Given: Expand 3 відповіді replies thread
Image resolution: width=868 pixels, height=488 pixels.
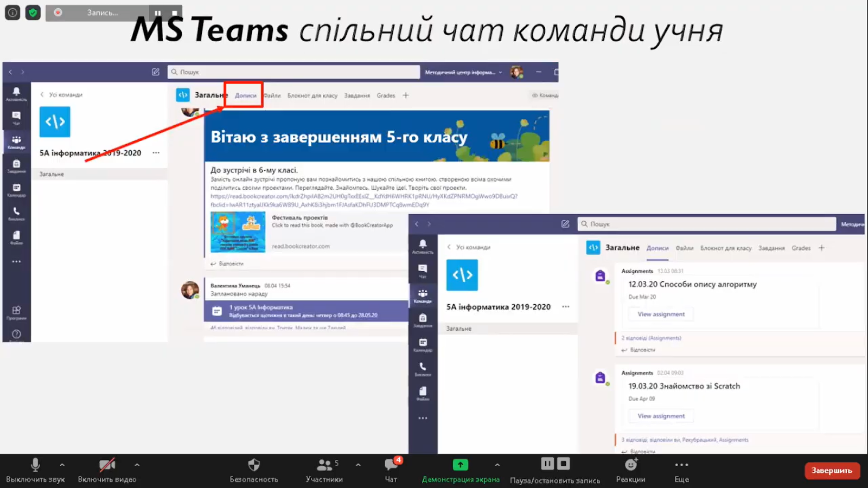Looking at the screenshot, I should tap(685, 440).
